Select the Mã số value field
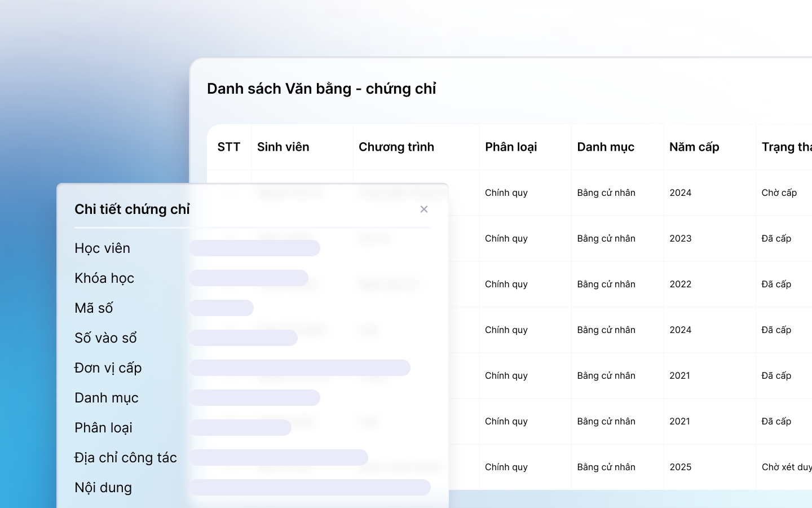This screenshot has height=508, width=812. [221, 308]
